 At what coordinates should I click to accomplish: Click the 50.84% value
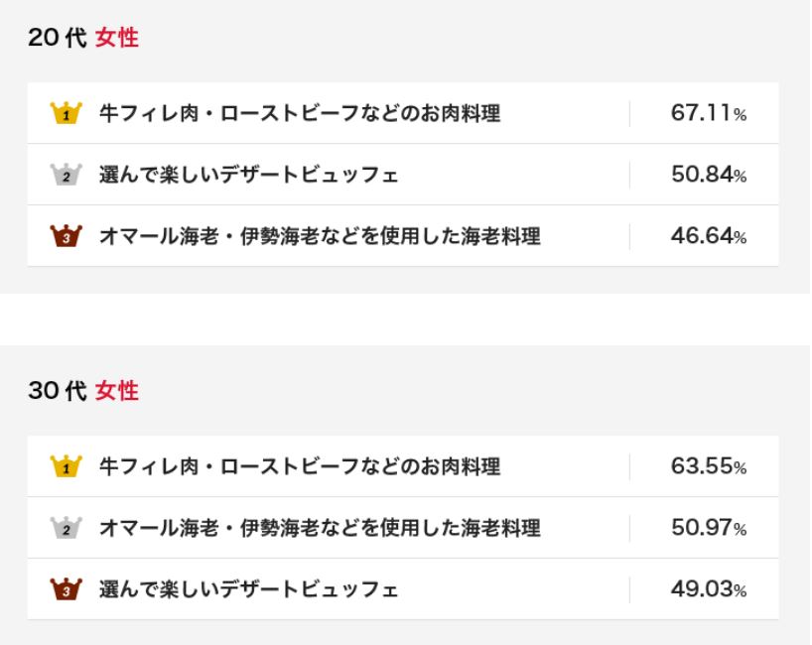[x=709, y=175]
